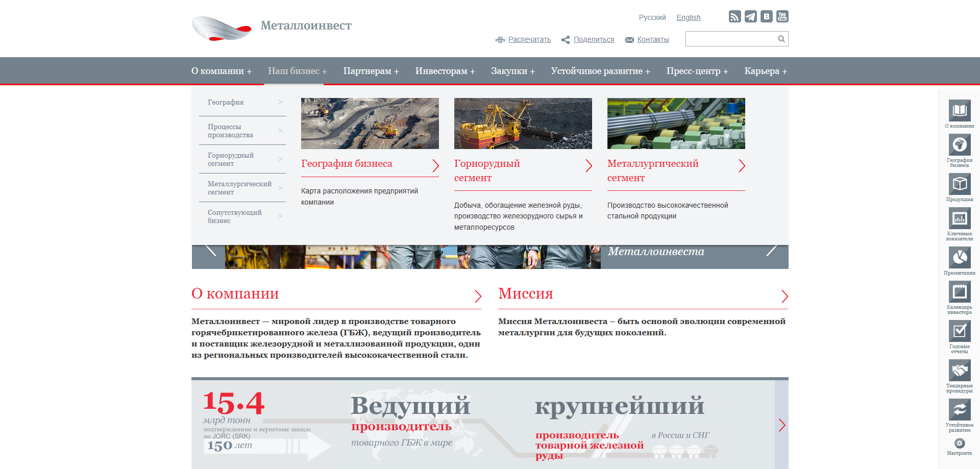Click the Telegram social icon
The width and height of the screenshot is (980, 469).
(750, 16)
